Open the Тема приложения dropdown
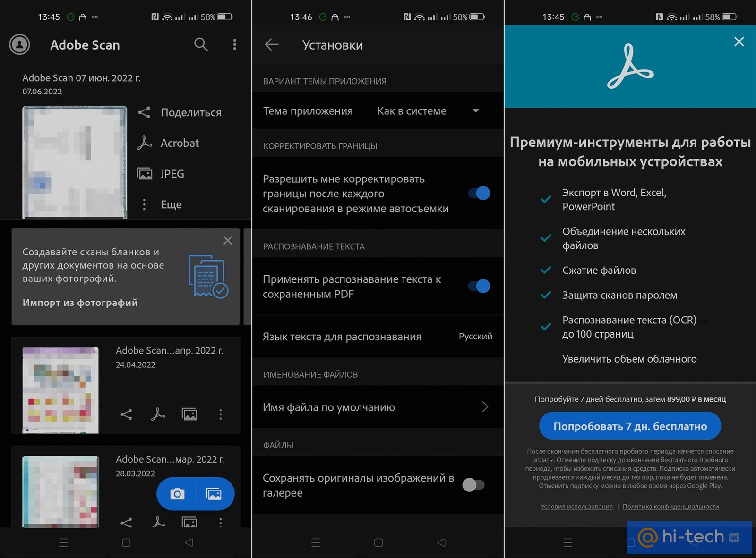Viewport: 756px width, 558px height. [x=428, y=111]
